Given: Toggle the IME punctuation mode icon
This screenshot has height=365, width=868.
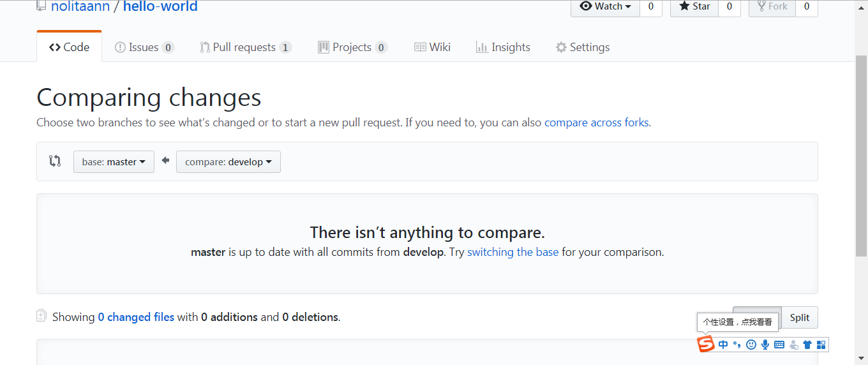Looking at the screenshot, I should click(737, 345).
